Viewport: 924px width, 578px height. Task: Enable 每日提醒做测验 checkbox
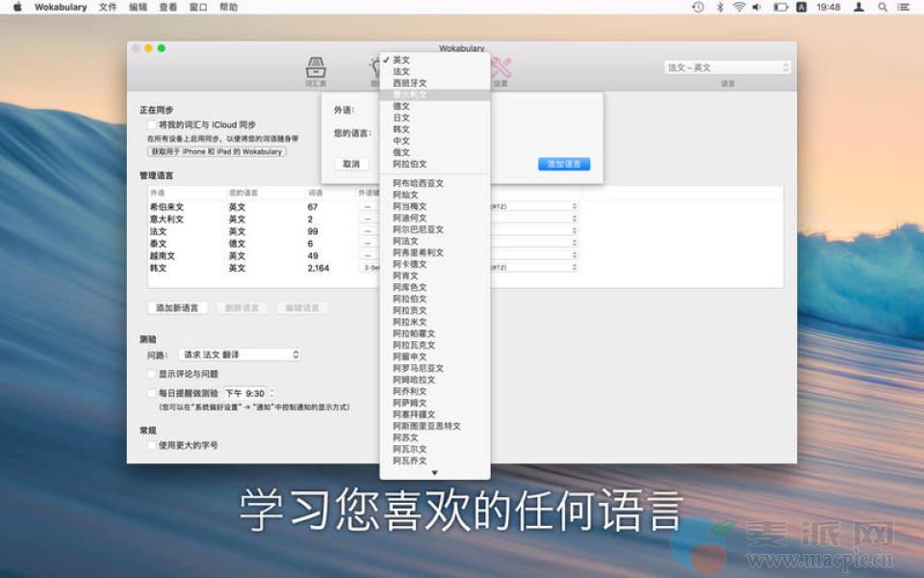coord(151,393)
